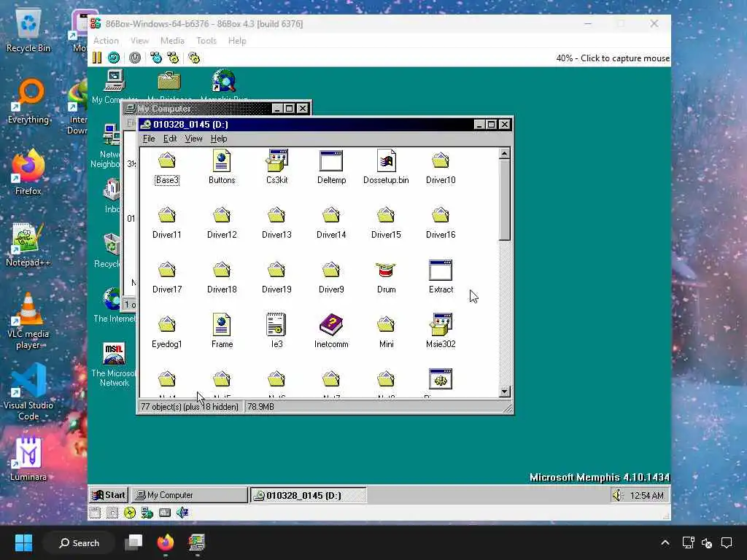Open the File menu in the D: window

click(x=149, y=139)
